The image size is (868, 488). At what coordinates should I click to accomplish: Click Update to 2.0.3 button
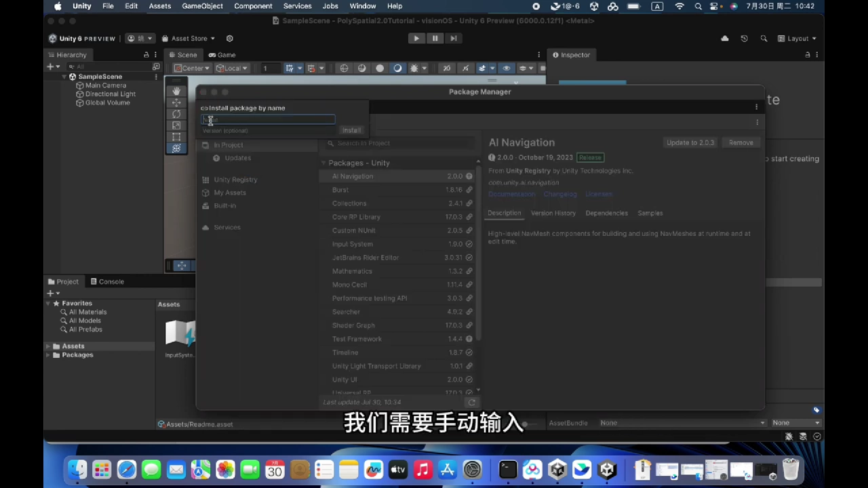690,142
